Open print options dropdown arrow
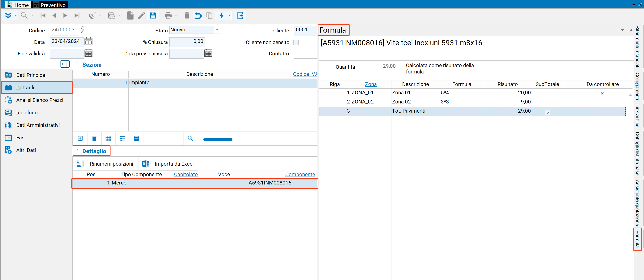The height and width of the screenshot is (280, 644). 176,15
